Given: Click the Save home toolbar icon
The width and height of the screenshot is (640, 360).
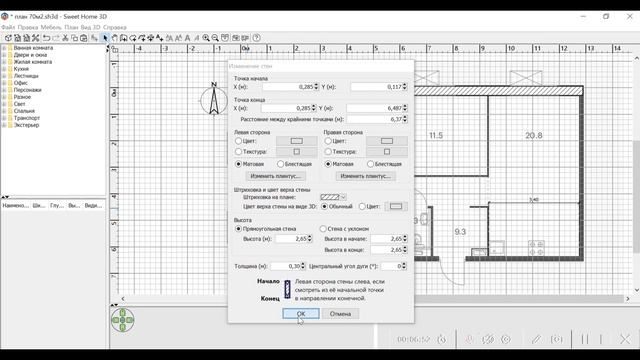Looking at the screenshot, I should coord(26,38).
